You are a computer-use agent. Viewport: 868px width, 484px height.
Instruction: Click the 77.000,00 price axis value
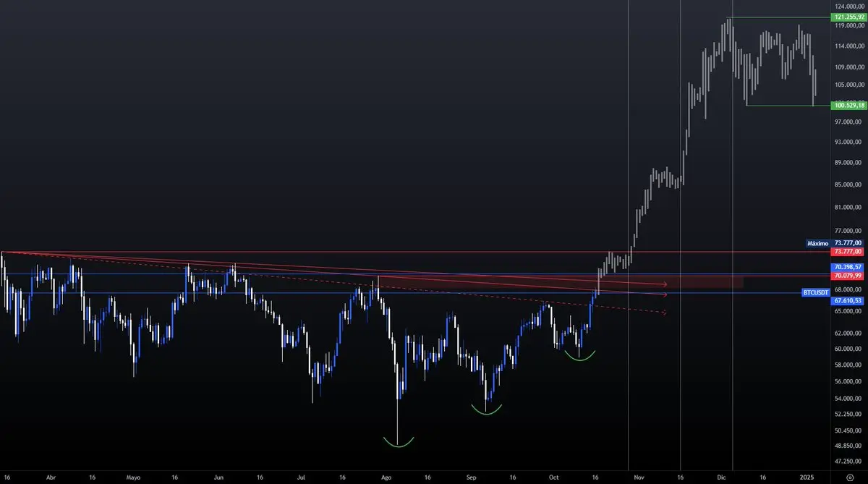[848, 232]
